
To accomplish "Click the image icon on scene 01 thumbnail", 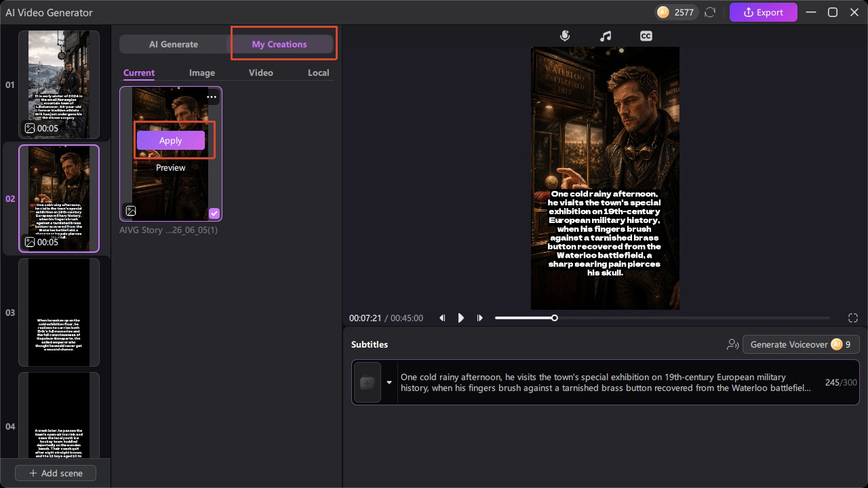I will [x=30, y=128].
